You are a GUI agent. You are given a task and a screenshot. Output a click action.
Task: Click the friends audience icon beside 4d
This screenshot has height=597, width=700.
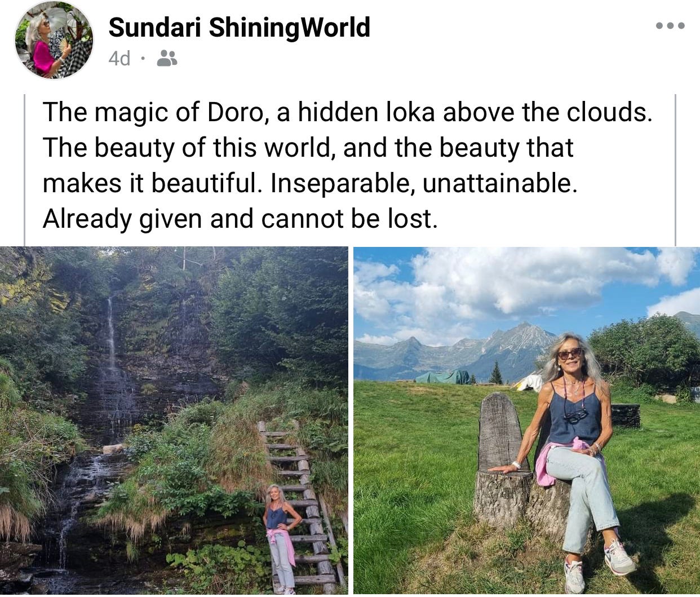167,58
